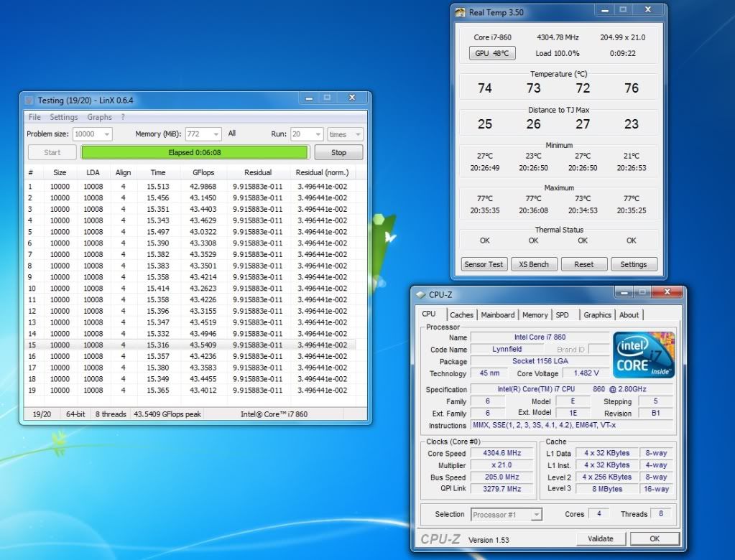Click the Code Name field Lynnfield
This screenshot has width=735, height=560.
pyautogui.click(x=507, y=350)
